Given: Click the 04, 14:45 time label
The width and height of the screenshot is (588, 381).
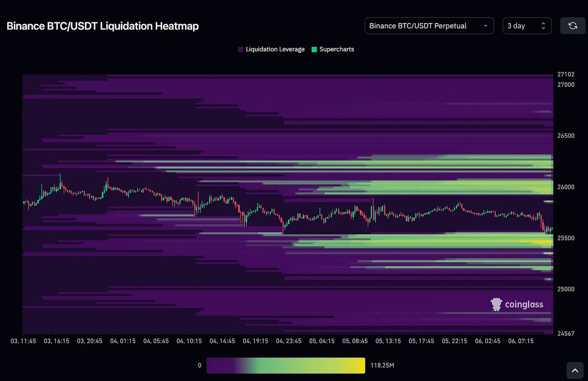Looking at the screenshot, I should [222, 341].
